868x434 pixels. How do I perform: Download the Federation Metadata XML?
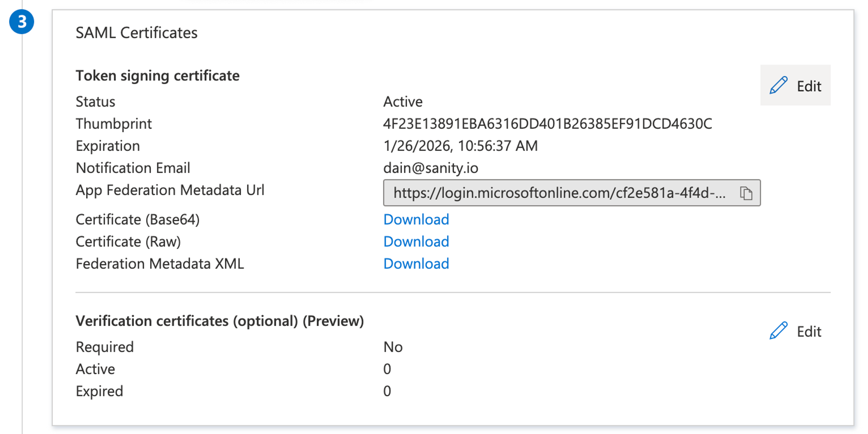point(416,264)
